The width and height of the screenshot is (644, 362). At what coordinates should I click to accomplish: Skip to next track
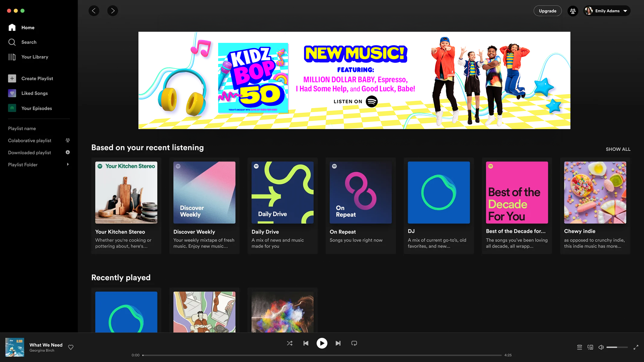click(x=338, y=343)
